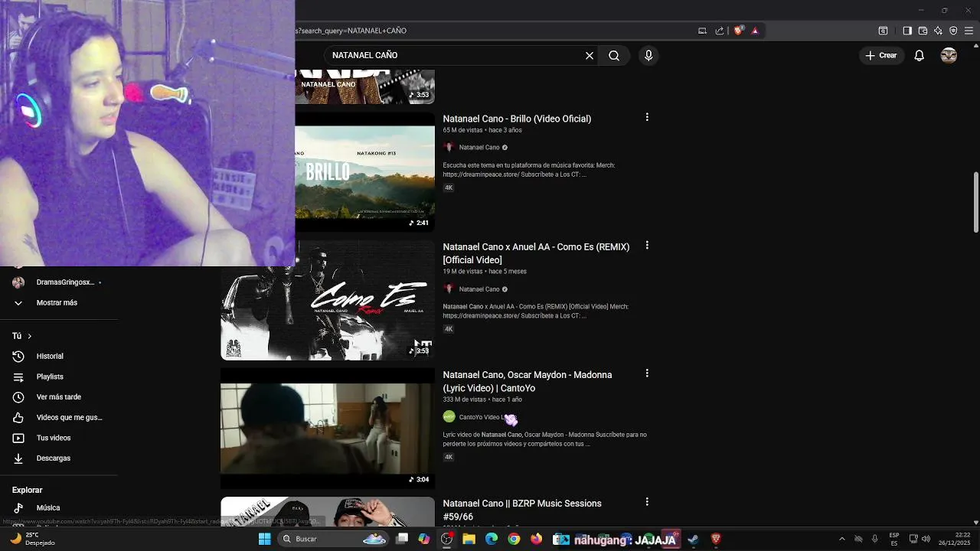
Task: Open Microsoft Edge from the taskbar
Action: point(492,539)
